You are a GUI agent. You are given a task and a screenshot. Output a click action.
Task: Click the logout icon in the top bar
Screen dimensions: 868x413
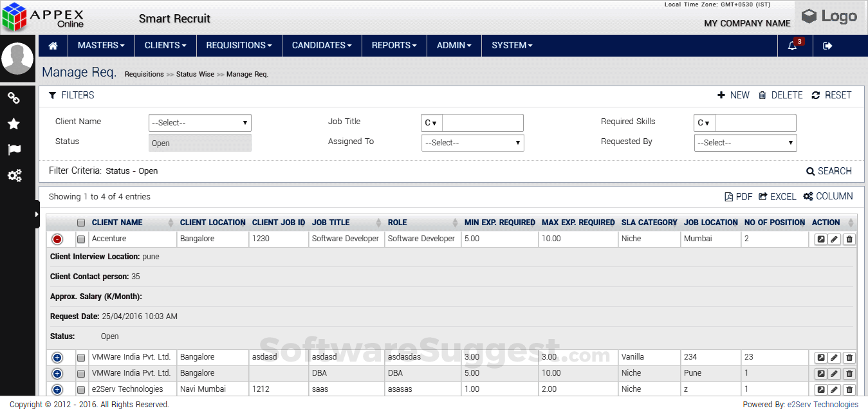click(827, 46)
